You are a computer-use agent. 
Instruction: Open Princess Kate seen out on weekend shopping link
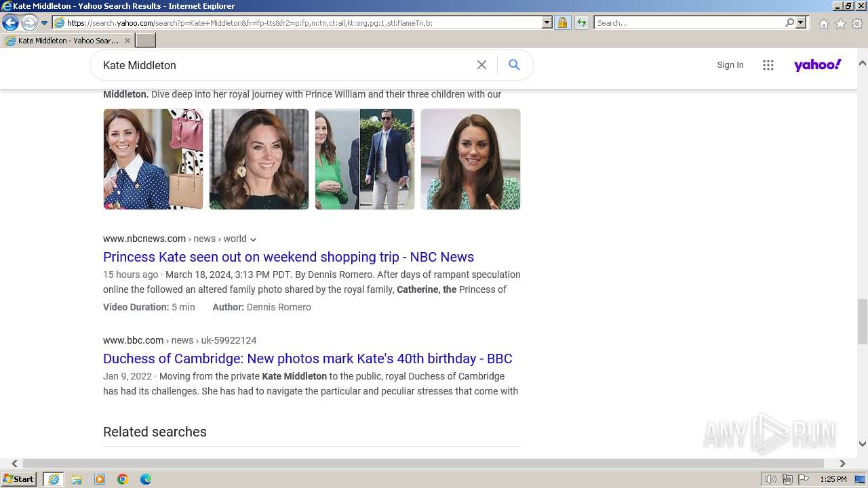[288, 257]
